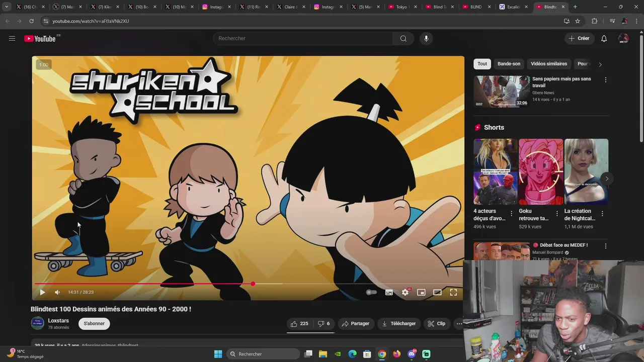Screen dimensions: 644x362
Task: Like the video (225 likes)
Action: [299, 324]
